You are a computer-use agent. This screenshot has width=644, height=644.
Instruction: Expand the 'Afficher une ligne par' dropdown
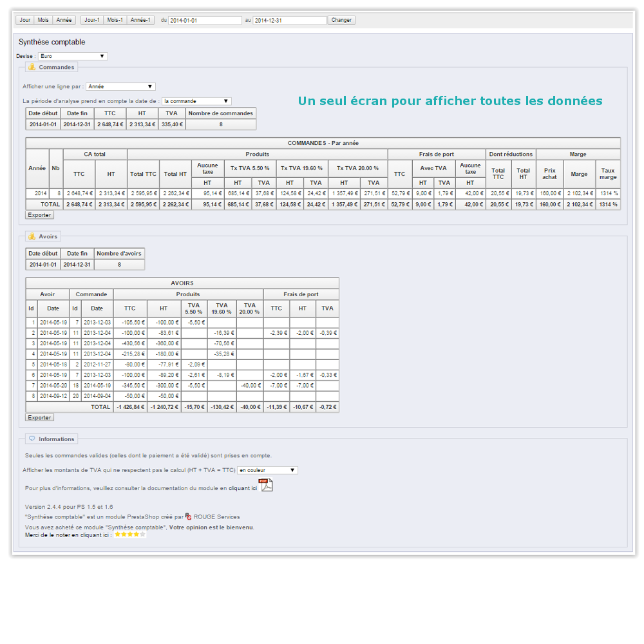[x=120, y=86]
